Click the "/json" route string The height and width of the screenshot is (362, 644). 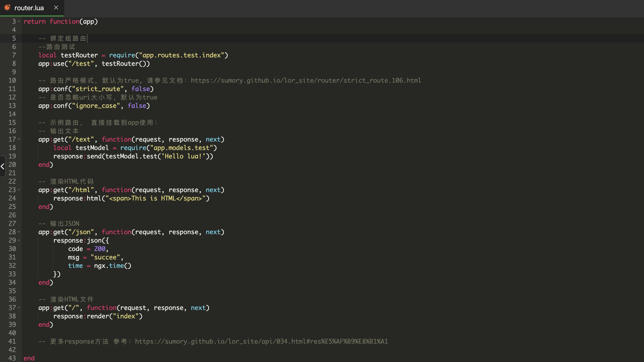[81, 232]
